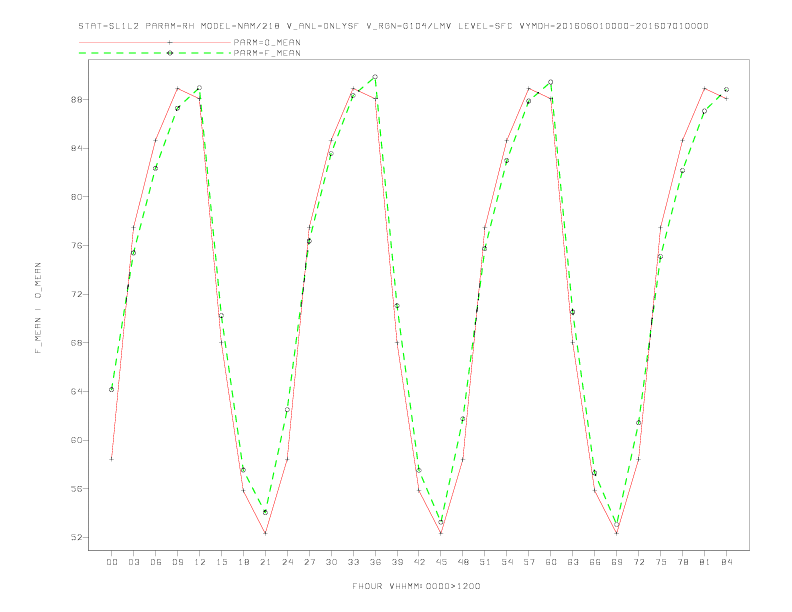Click the x-axis tick label 39
Image resolution: width=792 pixels, height=612 pixels.
[x=397, y=562]
